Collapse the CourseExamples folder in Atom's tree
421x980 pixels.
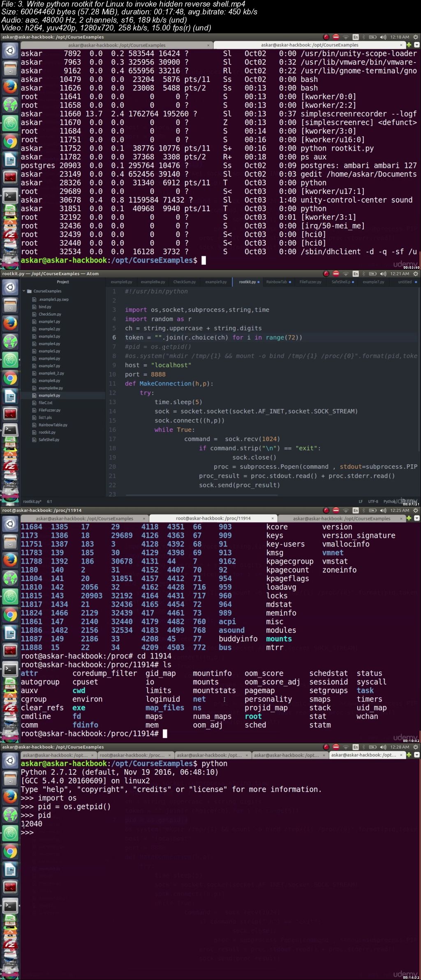24,291
